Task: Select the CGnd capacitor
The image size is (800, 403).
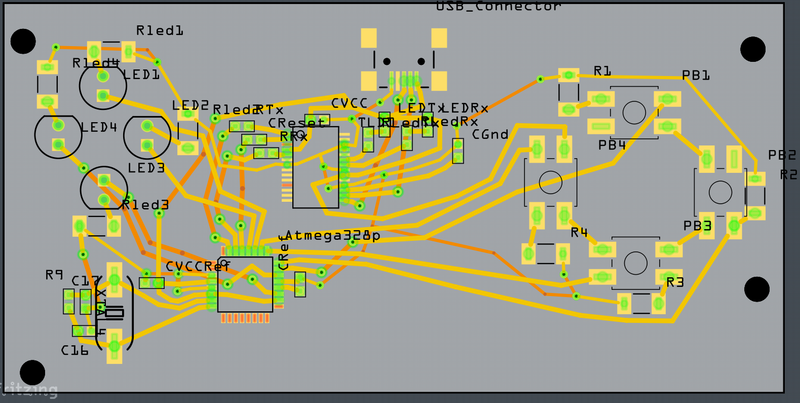Action: click(x=458, y=151)
